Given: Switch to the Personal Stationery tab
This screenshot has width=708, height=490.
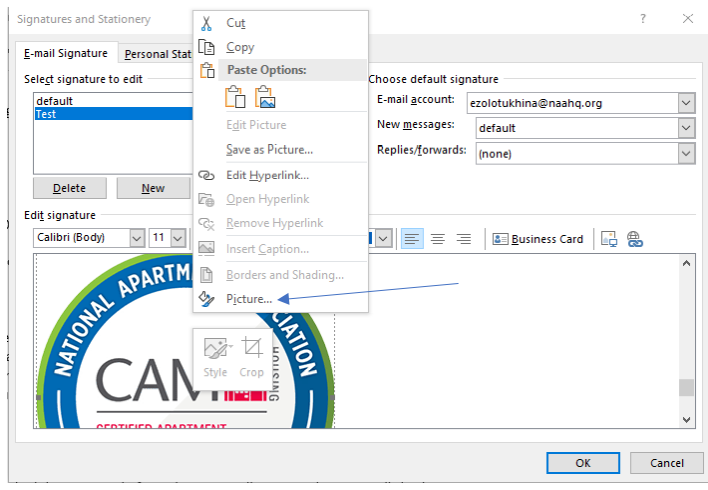Looking at the screenshot, I should tap(158, 54).
